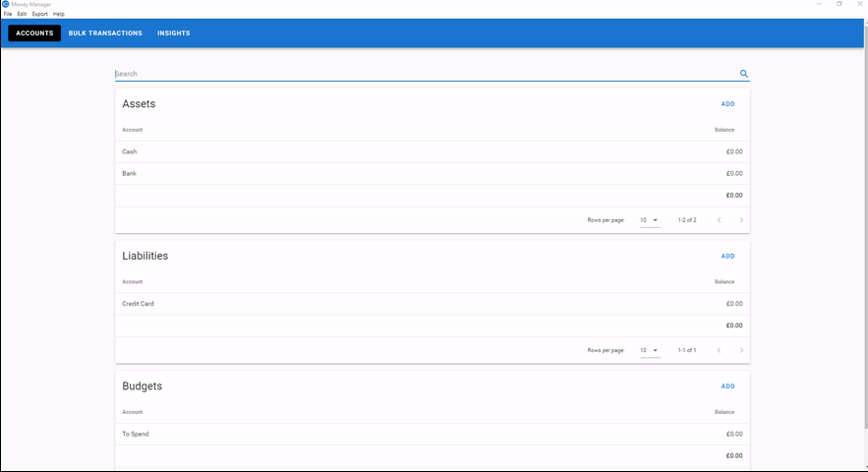Click the Assets section heading
868x472 pixels.
click(139, 104)
